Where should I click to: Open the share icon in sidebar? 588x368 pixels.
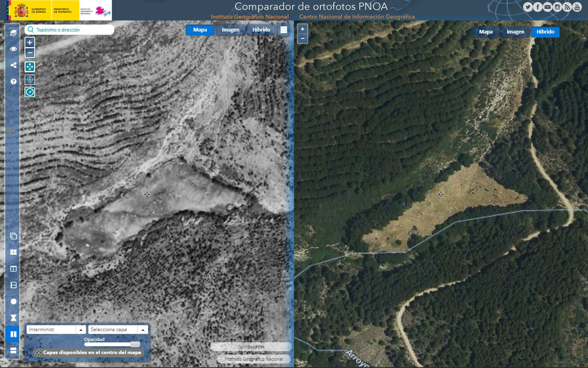(x=13, y=65)
